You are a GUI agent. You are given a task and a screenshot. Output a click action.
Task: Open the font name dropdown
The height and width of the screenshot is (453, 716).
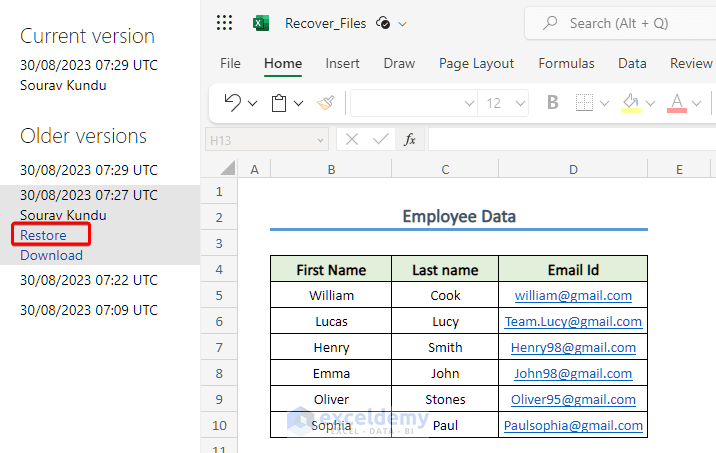pyautogui.click(x=469, y=103)
